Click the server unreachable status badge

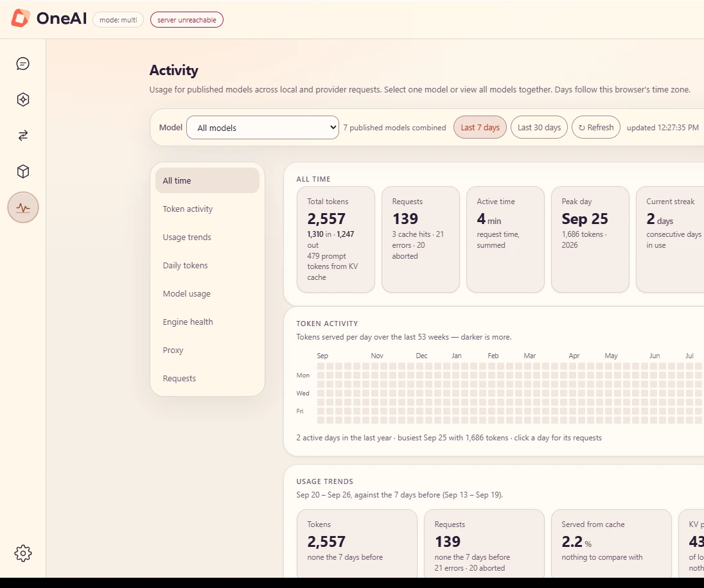pyautogui.click(x=187, y=20)
